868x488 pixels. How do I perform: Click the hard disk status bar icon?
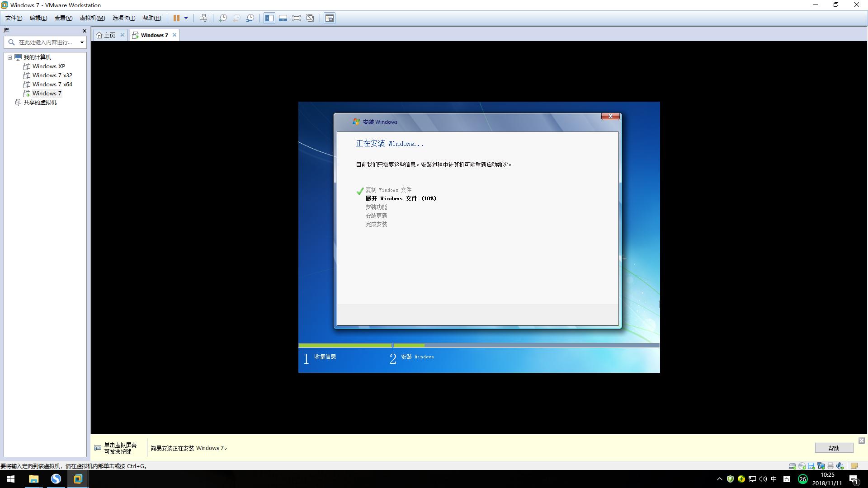(x=792, y=466)
